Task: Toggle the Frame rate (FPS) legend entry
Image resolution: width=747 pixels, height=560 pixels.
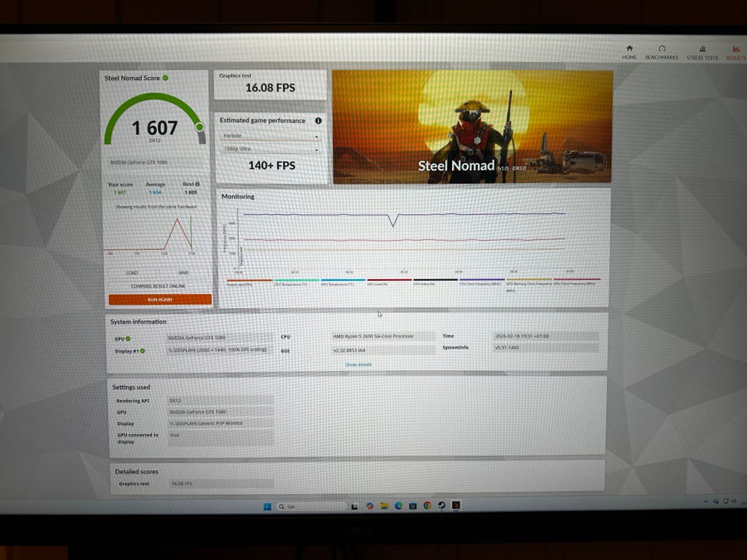Action: click(x=249, y=282)
